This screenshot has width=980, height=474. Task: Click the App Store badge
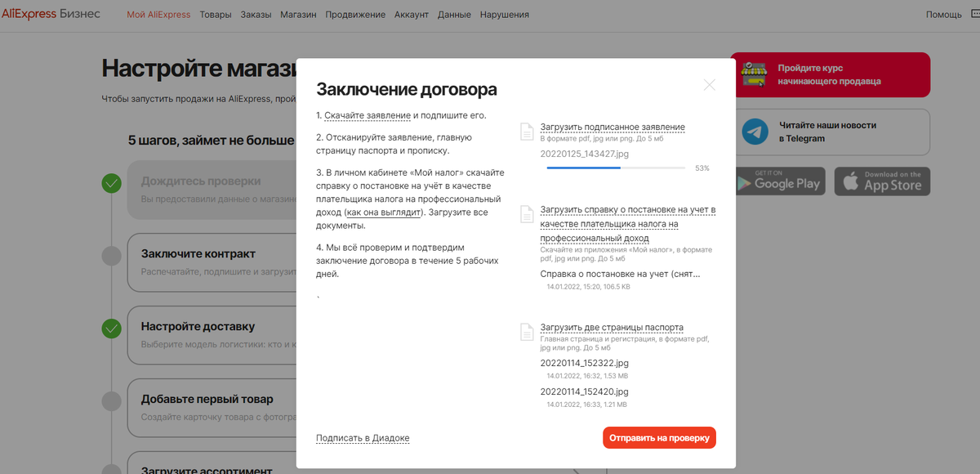point(882,181)
